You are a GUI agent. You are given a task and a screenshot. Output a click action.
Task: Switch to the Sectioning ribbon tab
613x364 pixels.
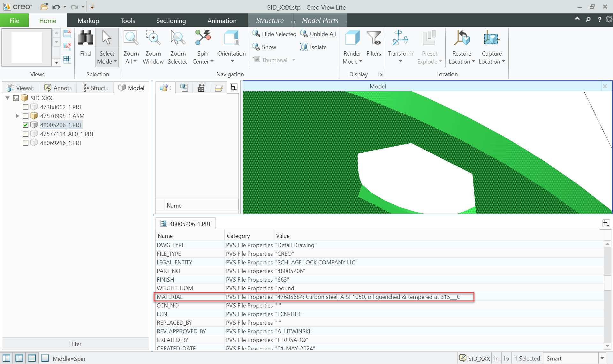171,20
